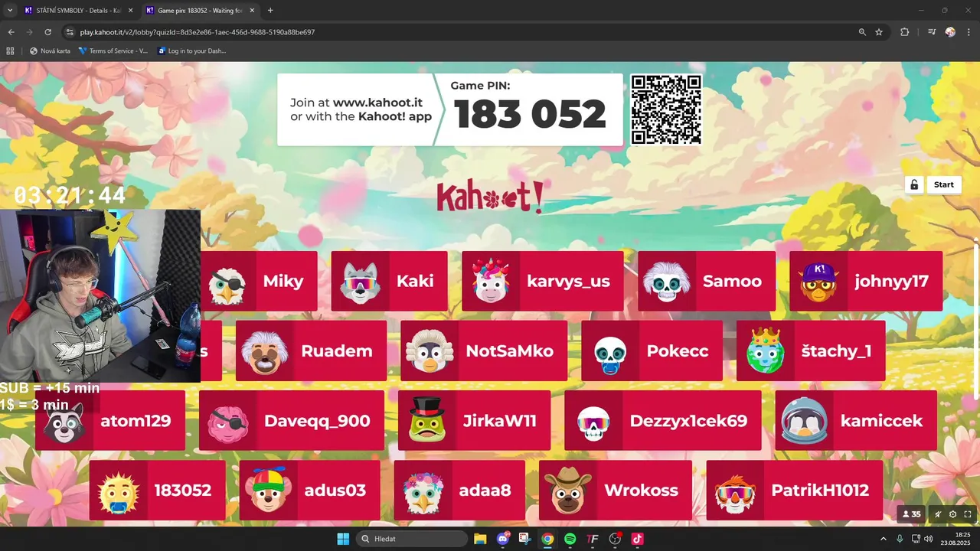
Task: Select player card Pokecc
Action: pos(652,350)
